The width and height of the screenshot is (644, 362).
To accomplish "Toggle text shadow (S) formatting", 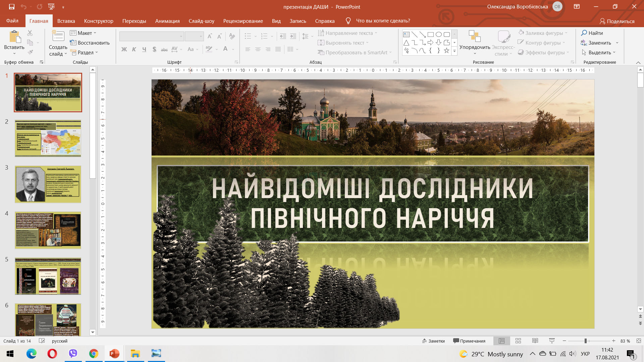I will [154, 49].
